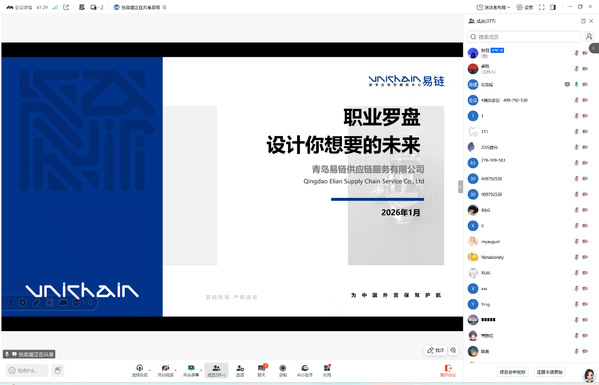Expand the video options arrow
Viewport: 599px width, 385px height.
[175, 370]
